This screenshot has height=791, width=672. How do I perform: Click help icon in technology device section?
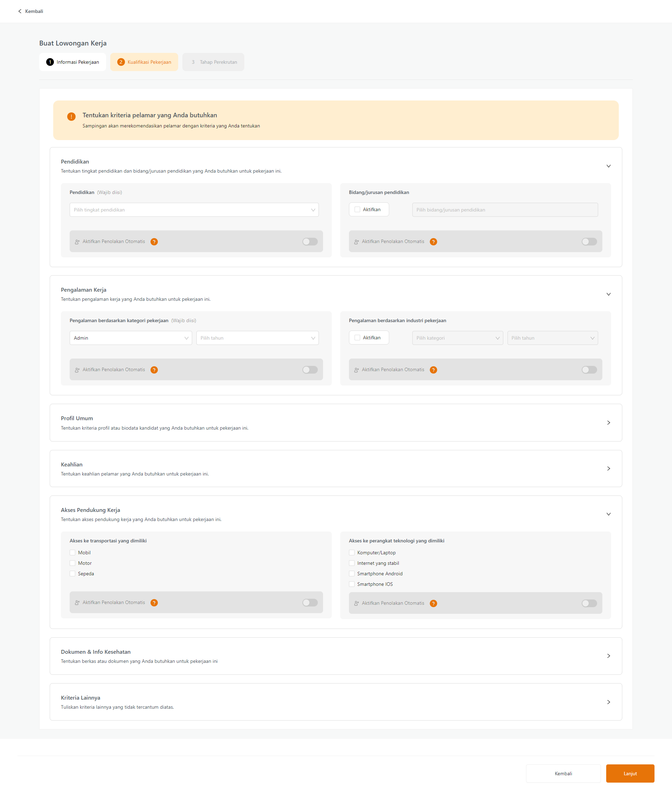[x=433, y=603]
